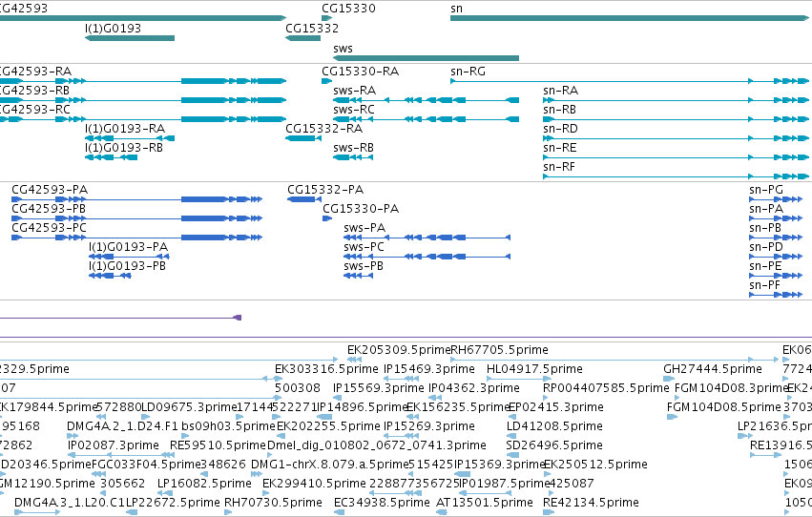Viewport: 812px width, 517px height.
Task: Open protein CG15332-PA
Action: click(x=325, y=190)
